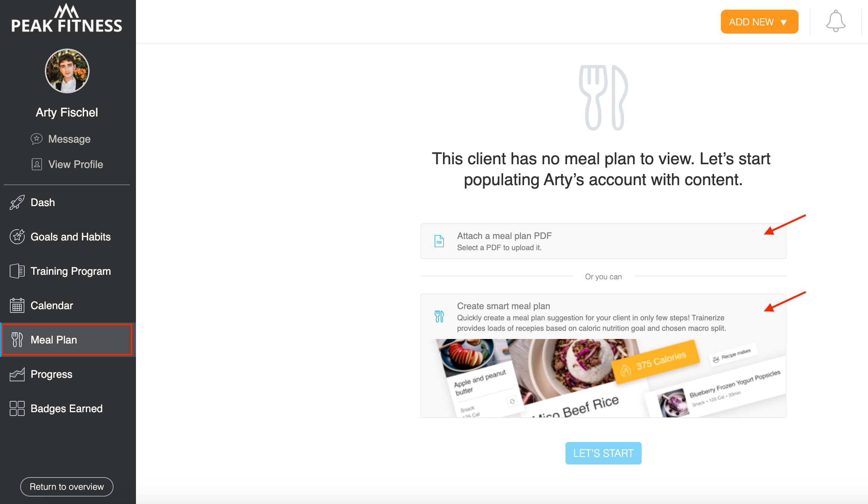Viewport: 868px width, 504px height.
Task: Select Attach a meal plan PDF option
Action: pyautogui.click(x=603, y=240)
